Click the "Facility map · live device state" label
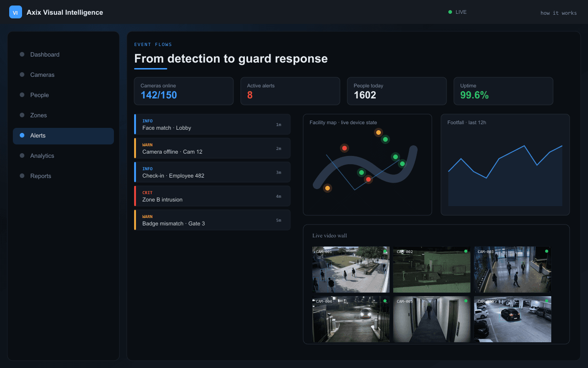Viewport: 588px width, 368px height. click(343, 122)
